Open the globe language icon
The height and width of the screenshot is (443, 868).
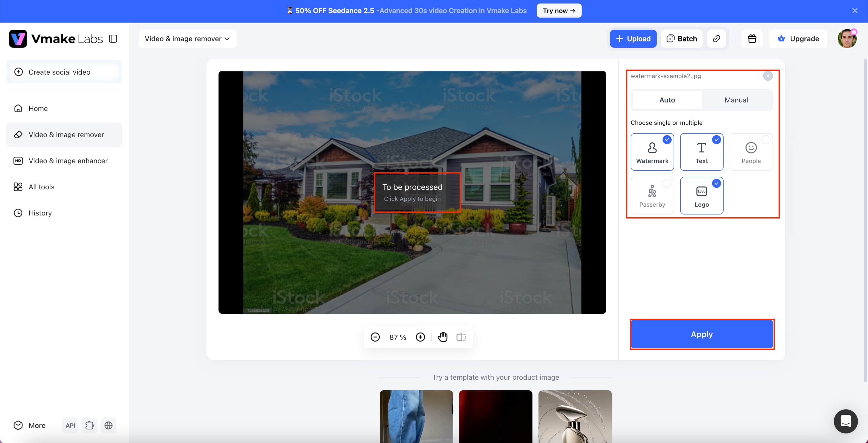(x=108, y=425)
